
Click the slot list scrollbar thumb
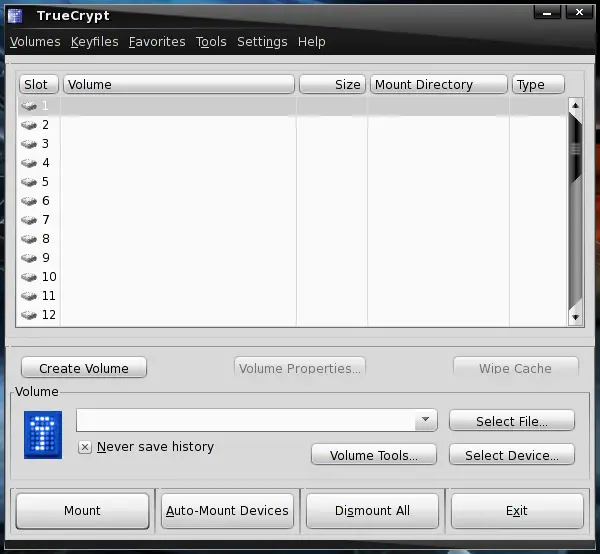[x=576, y=149]
